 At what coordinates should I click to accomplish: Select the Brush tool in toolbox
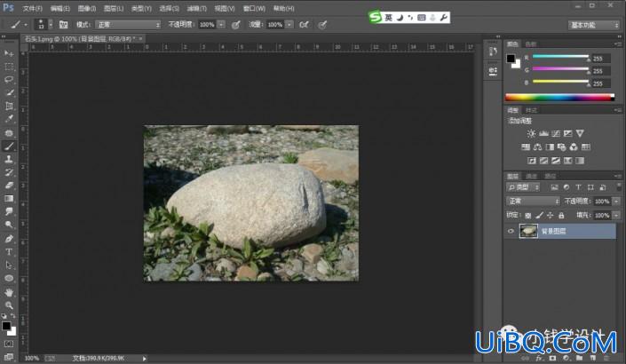tap(9, 146)
